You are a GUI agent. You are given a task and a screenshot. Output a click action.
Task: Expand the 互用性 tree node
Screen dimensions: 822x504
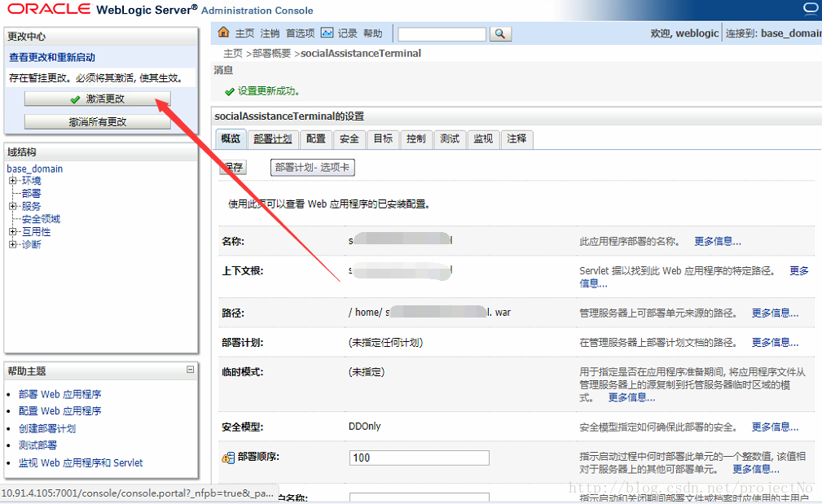12,231
